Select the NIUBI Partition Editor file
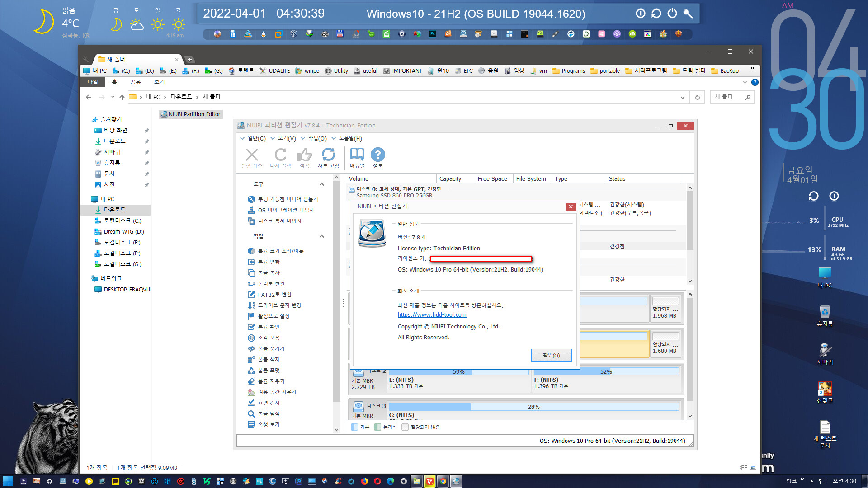Viewport: 868px width, 488px height. tap(190, 114)
